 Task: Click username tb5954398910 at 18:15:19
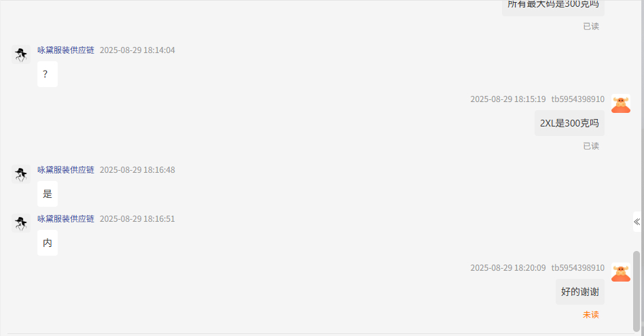578,99
